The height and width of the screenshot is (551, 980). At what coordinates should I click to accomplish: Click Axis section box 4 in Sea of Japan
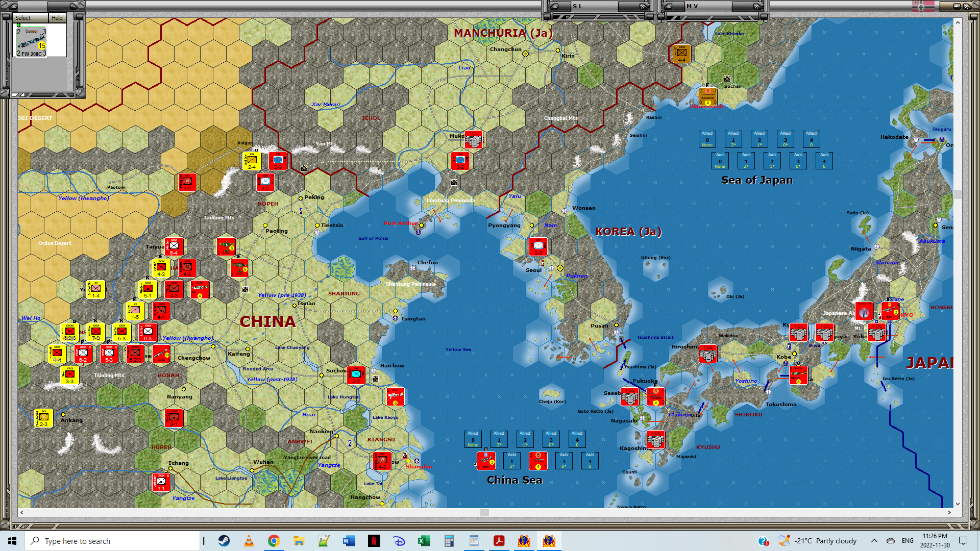(x=824, y=161)
